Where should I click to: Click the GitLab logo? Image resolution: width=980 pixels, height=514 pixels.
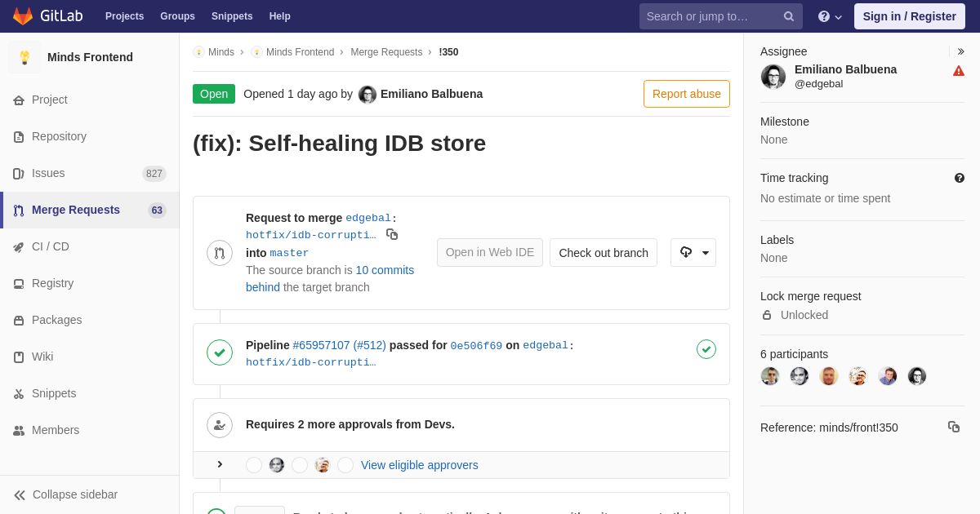[47, 16]
